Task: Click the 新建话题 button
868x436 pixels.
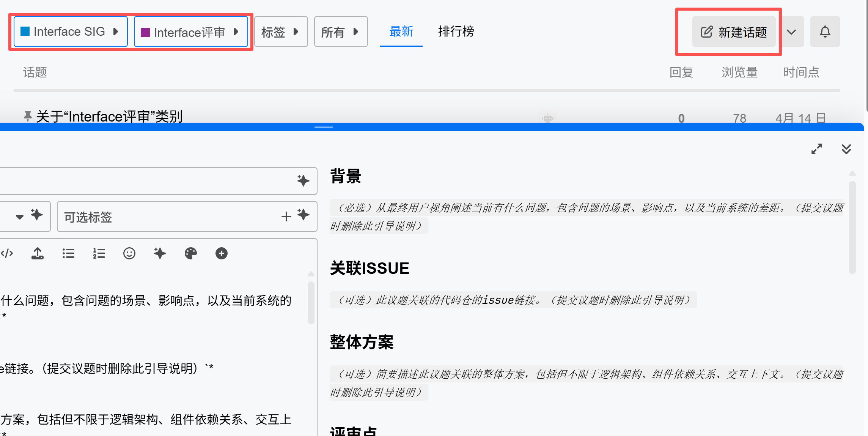Action: click(x=734, y=32)
